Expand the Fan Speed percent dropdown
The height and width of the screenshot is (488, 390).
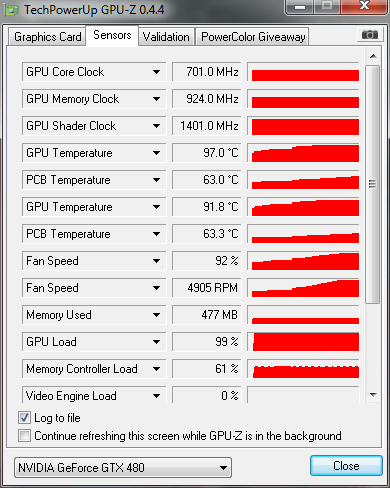pos(156,261)
